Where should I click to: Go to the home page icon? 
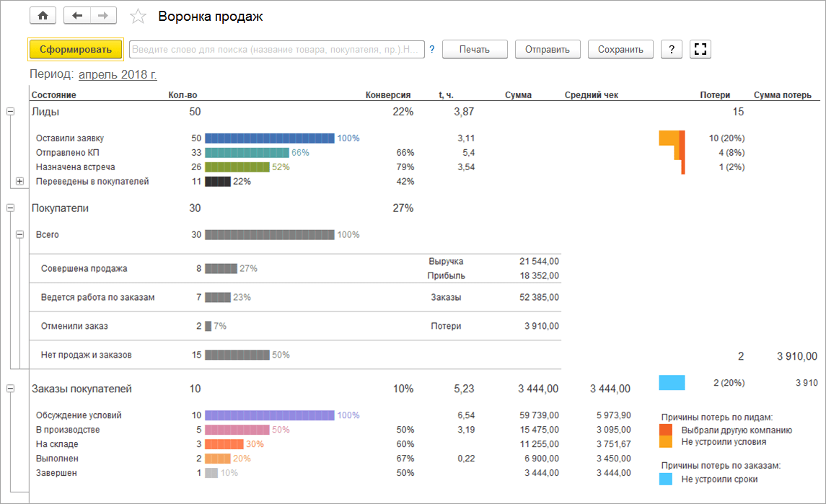point(43,16)
